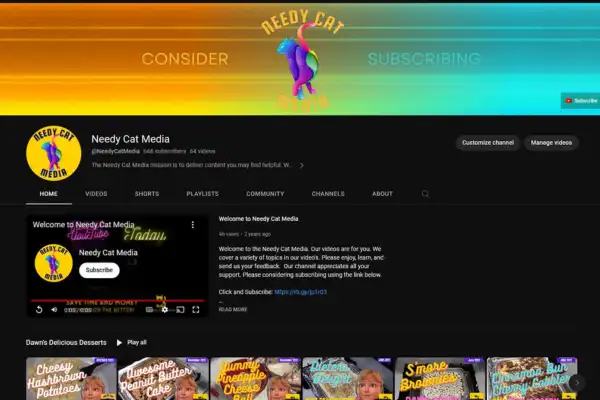Click the red video progress bar

(x=117, y=301)
